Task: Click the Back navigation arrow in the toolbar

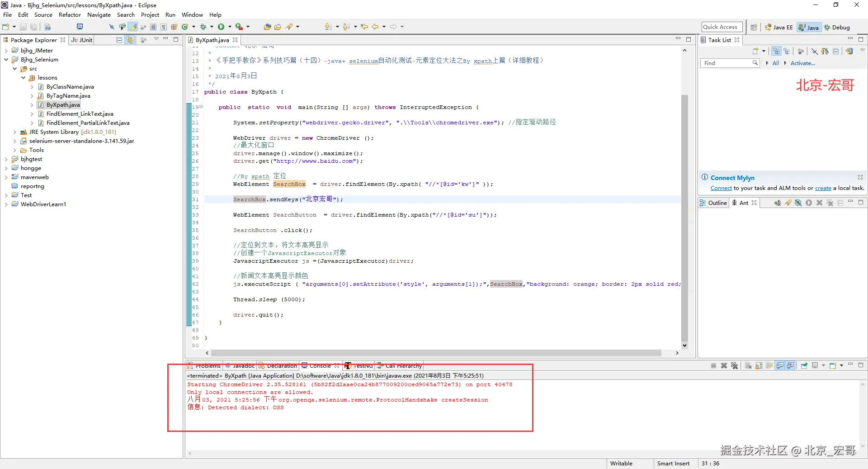Action: (375, 27)
